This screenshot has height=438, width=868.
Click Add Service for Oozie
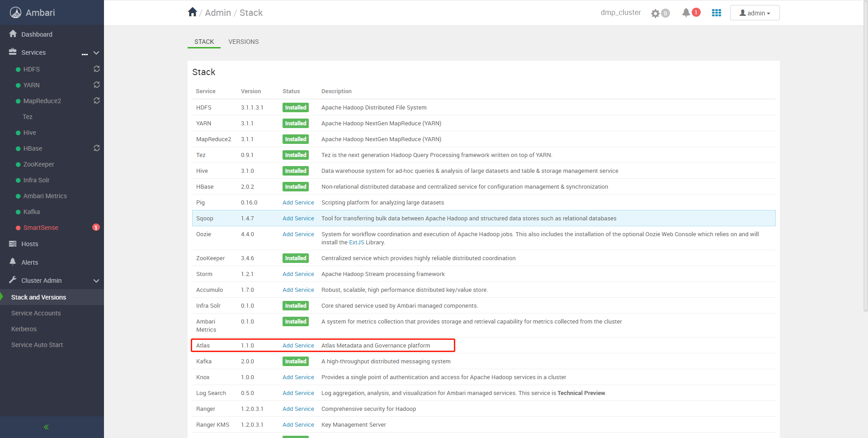298,234
